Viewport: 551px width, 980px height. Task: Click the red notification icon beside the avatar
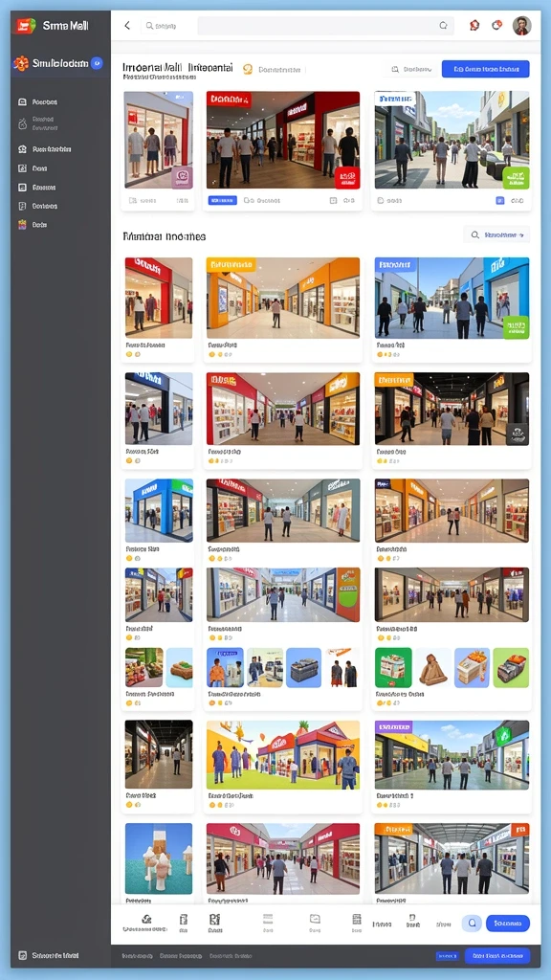497,26
